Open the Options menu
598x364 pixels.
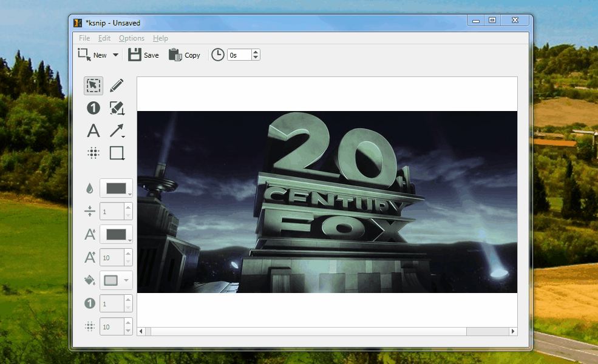[x=132, y=38]
